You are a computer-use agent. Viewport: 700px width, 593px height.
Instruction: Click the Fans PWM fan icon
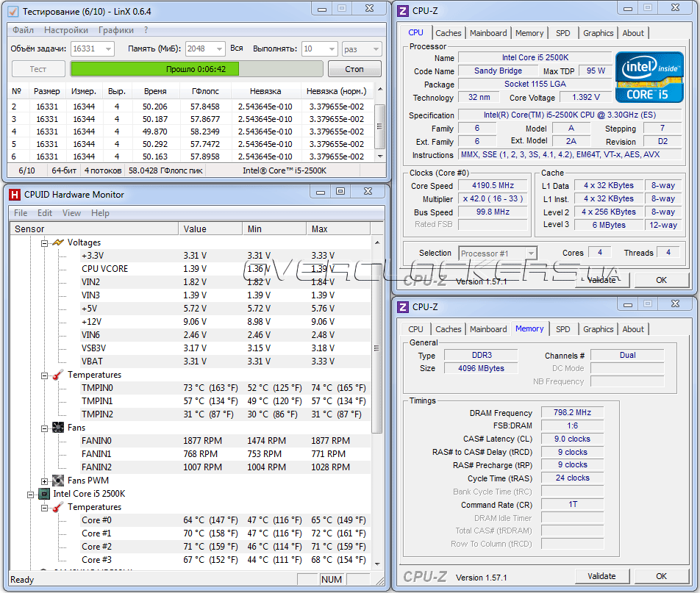coord(58,481)
